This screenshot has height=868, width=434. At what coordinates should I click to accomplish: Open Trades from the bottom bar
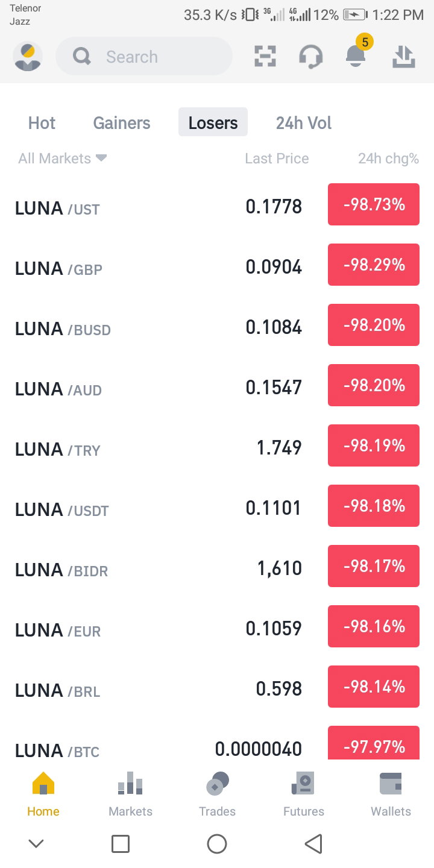[x=217, y=794]
